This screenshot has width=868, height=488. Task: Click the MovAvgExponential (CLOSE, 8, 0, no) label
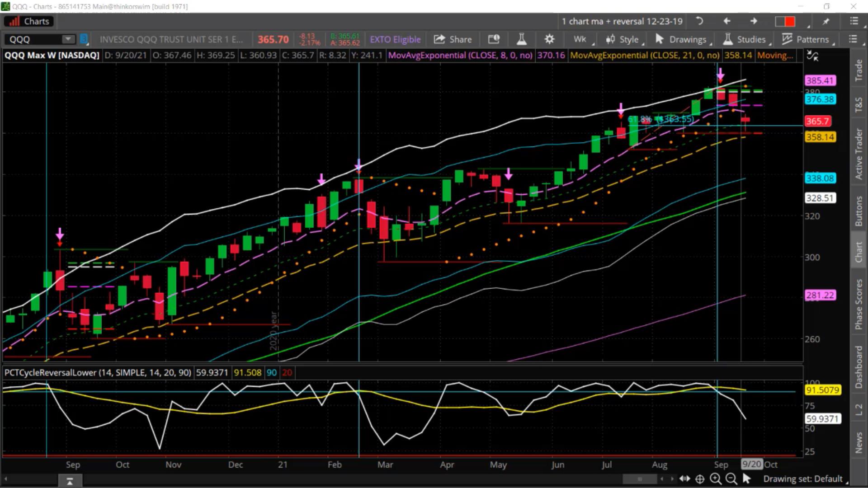tap(460, 56)
